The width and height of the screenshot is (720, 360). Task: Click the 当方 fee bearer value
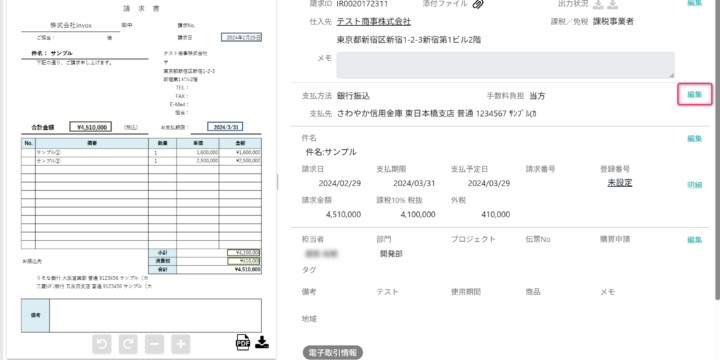537,96
